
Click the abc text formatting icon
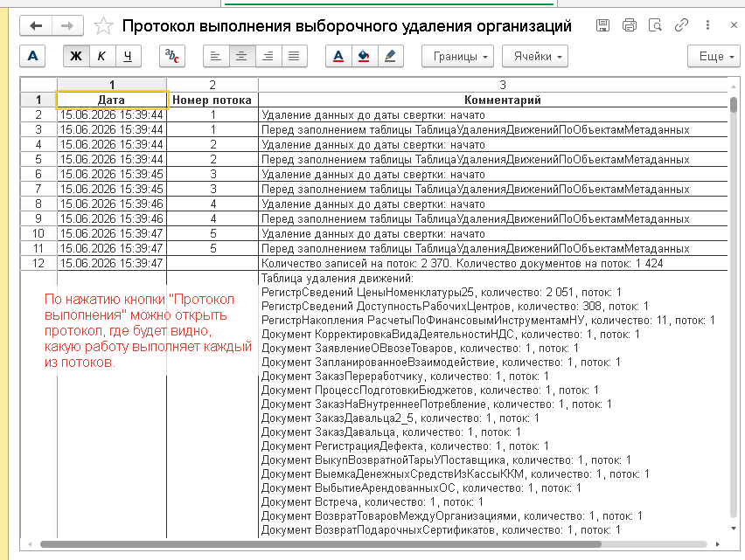coord(172,56)
